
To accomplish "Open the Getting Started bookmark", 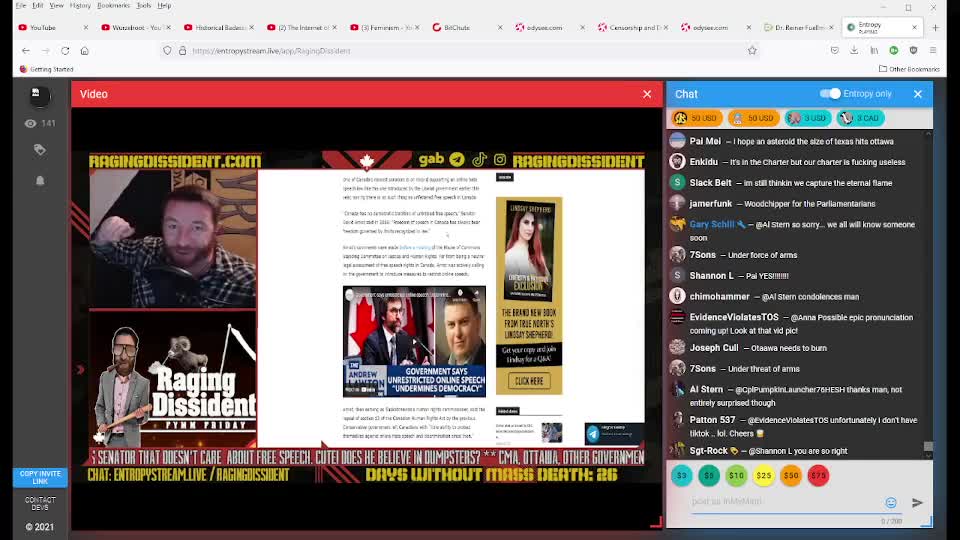I will [x=47, y=69].
